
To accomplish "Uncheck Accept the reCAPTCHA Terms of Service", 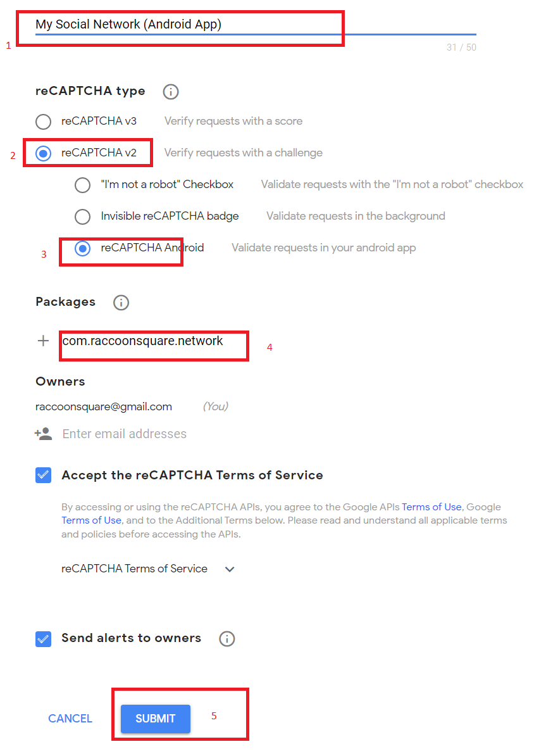I will point(43,474).
